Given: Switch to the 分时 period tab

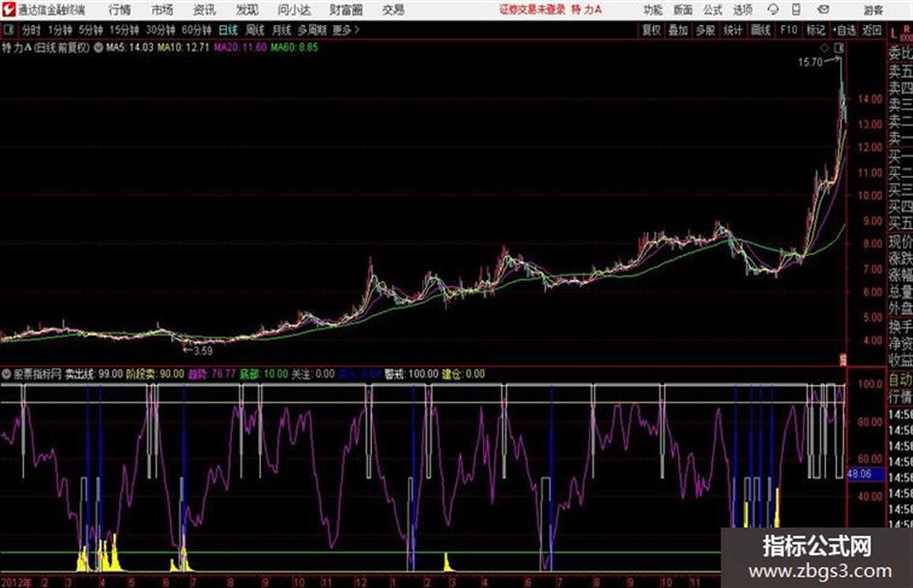Looking at the screenshot, I should click(31, 30).
